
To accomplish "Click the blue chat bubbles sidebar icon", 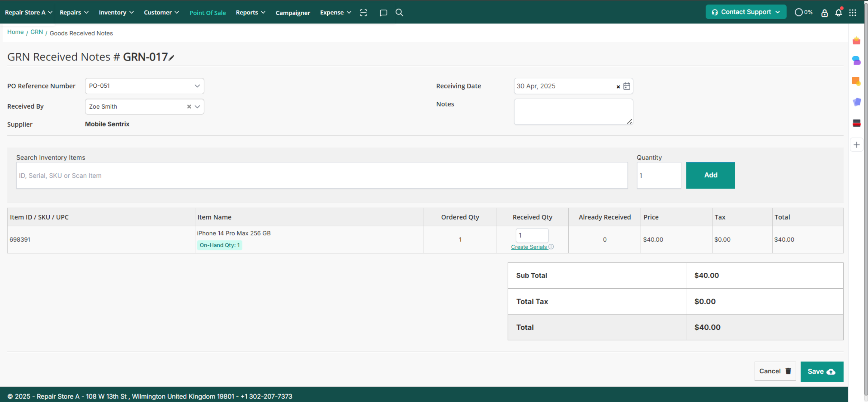I will [x=856, y=61].
